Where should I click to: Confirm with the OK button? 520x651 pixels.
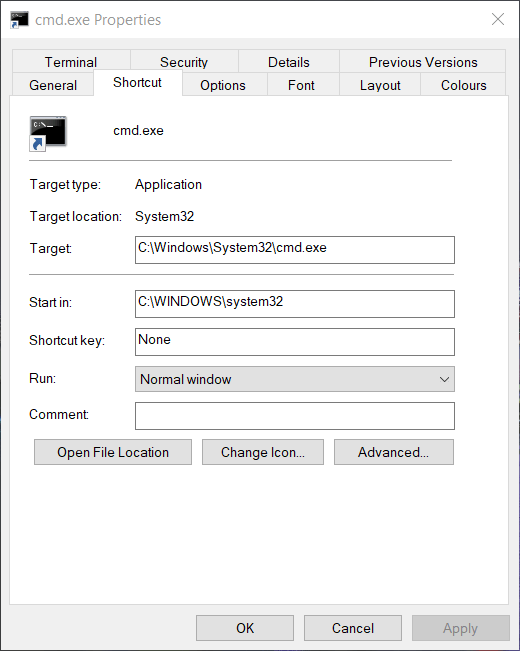pyautogui.click(x=245, y=628)
